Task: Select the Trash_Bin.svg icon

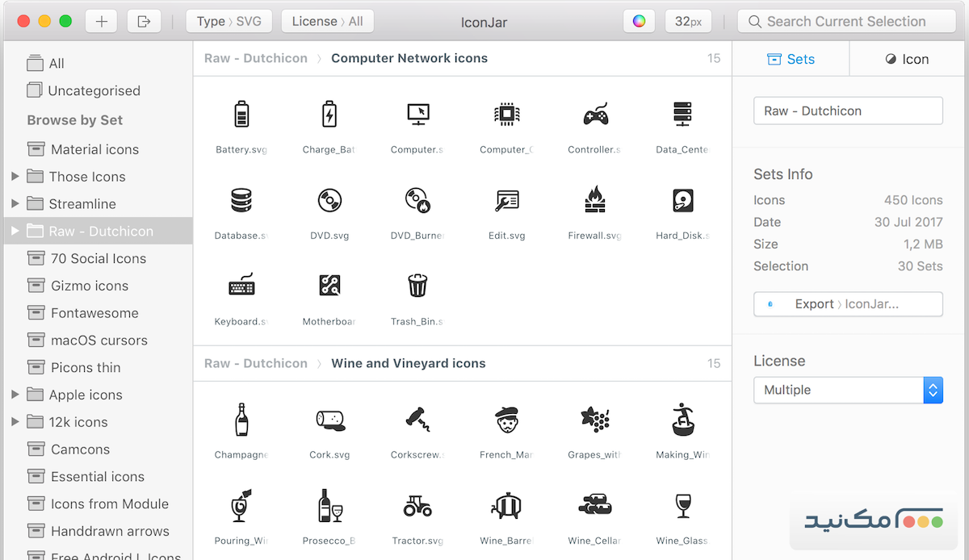Action: [x=417, y=285]
